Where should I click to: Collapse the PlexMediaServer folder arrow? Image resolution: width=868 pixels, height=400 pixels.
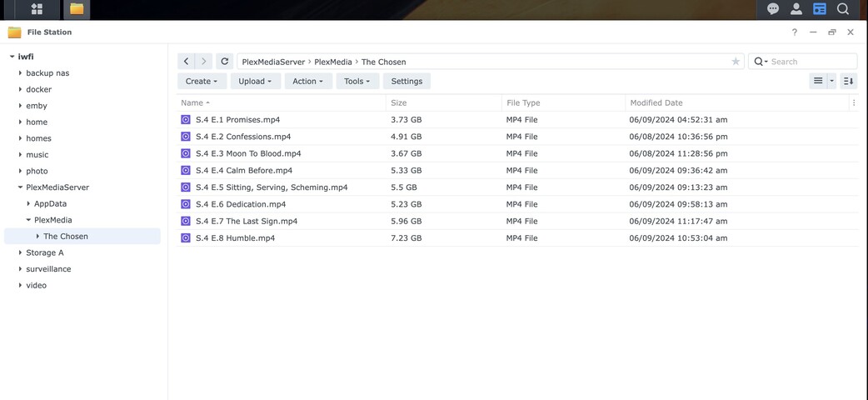point(20,187)
